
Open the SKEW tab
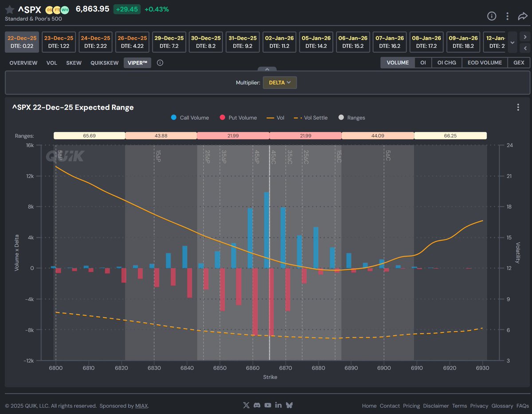[x=74, y=63]
